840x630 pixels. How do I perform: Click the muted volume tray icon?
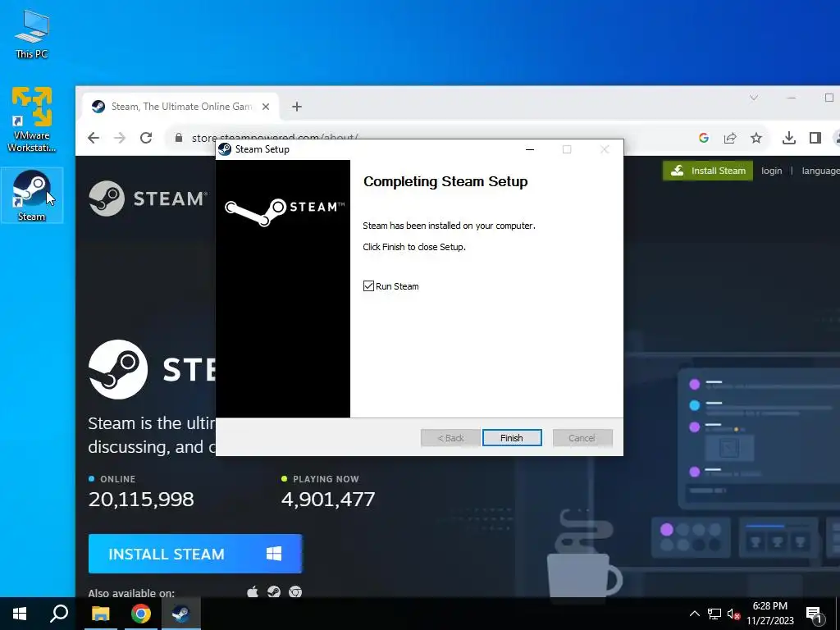733,614
